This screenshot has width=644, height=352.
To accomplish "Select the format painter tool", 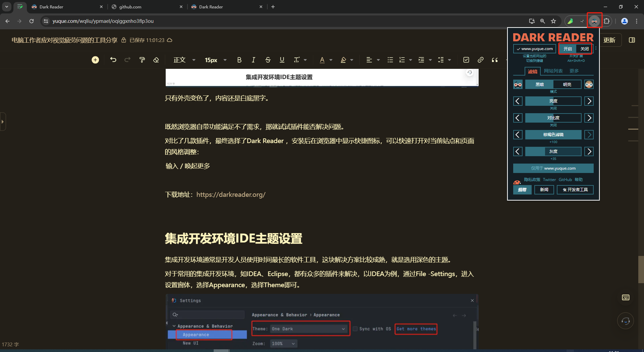I will click(142, 60).
